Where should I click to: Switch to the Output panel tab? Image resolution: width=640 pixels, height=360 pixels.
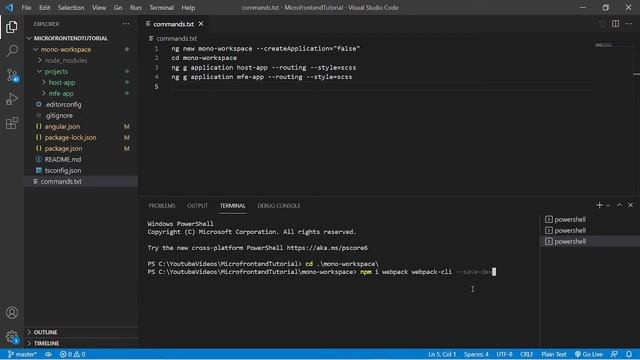click(198, 206)
